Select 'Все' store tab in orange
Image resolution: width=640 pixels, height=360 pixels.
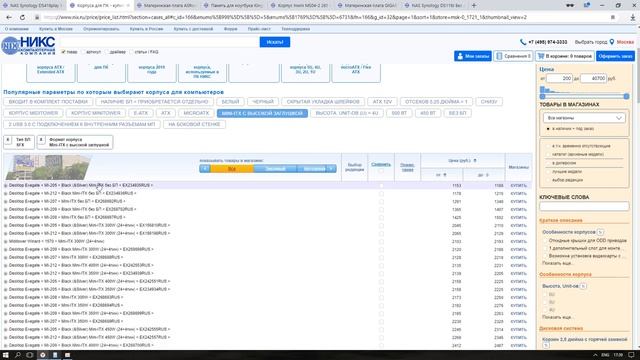232,169
